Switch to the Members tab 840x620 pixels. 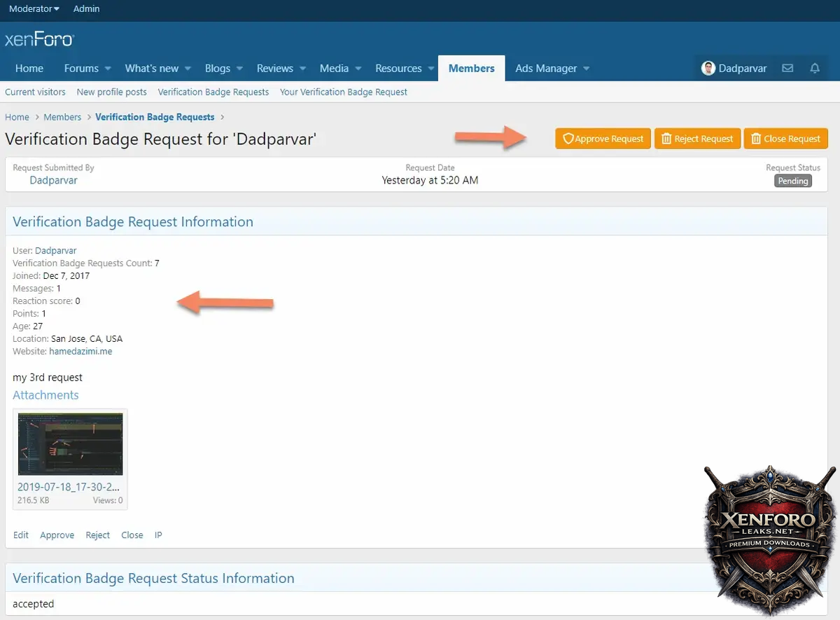tap(471, 69)
